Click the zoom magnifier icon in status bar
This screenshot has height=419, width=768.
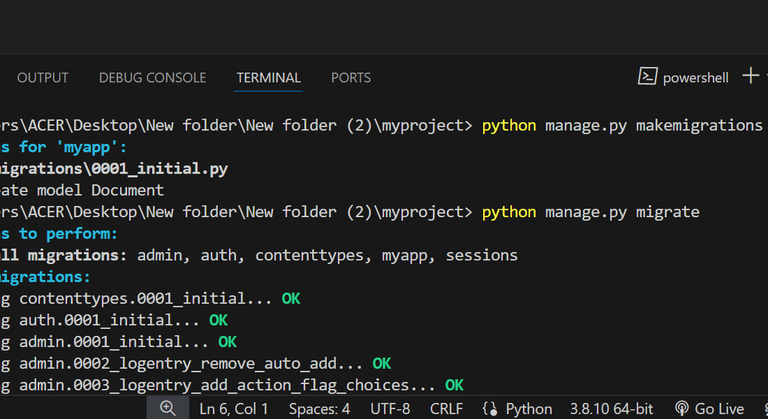pyautogui.click(x=167, y=408)
